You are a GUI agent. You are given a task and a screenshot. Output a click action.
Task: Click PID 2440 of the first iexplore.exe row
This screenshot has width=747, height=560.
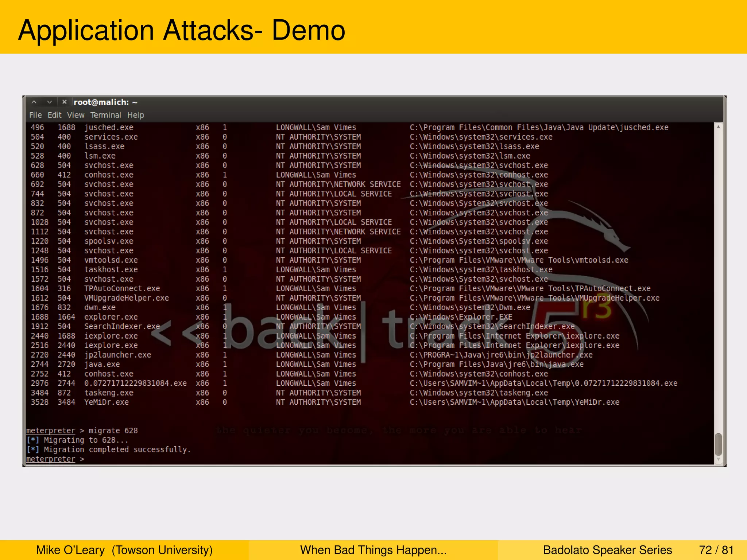point(39,336)
